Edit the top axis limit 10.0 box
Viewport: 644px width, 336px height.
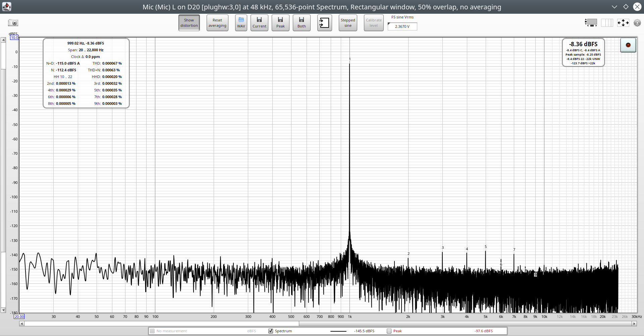[x=14, y=38]
